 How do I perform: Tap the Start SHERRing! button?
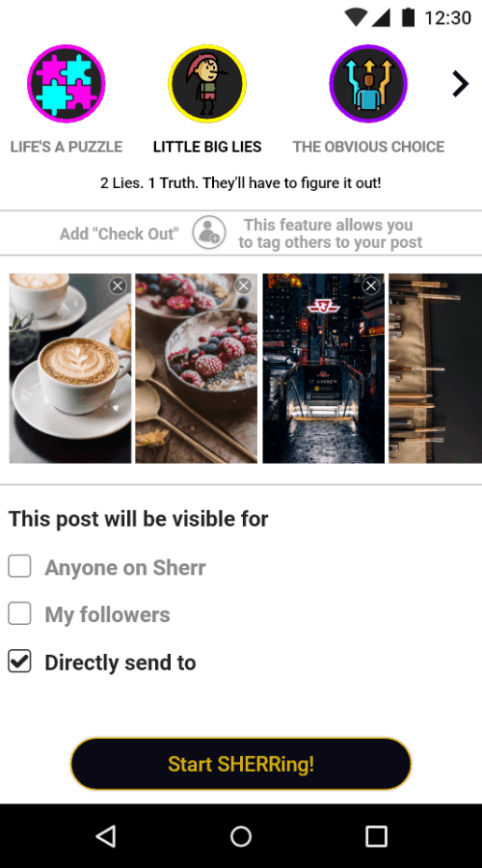tap(241, 764)
